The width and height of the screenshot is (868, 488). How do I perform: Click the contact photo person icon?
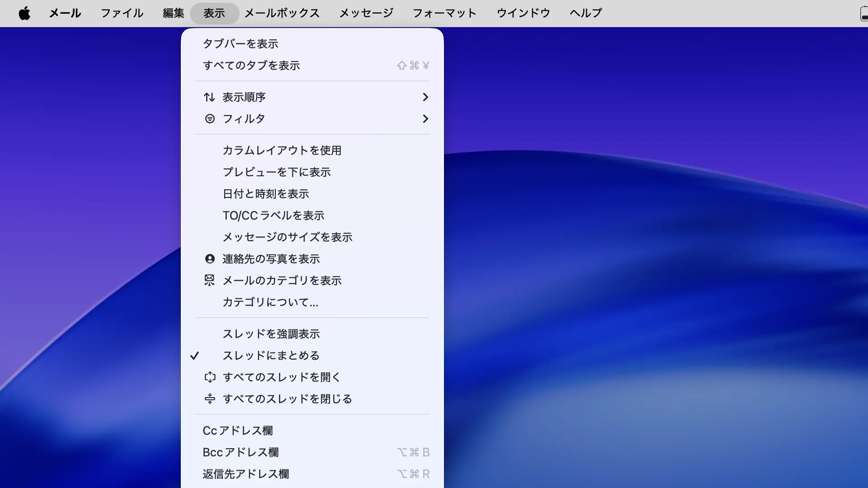coord(210,259)
